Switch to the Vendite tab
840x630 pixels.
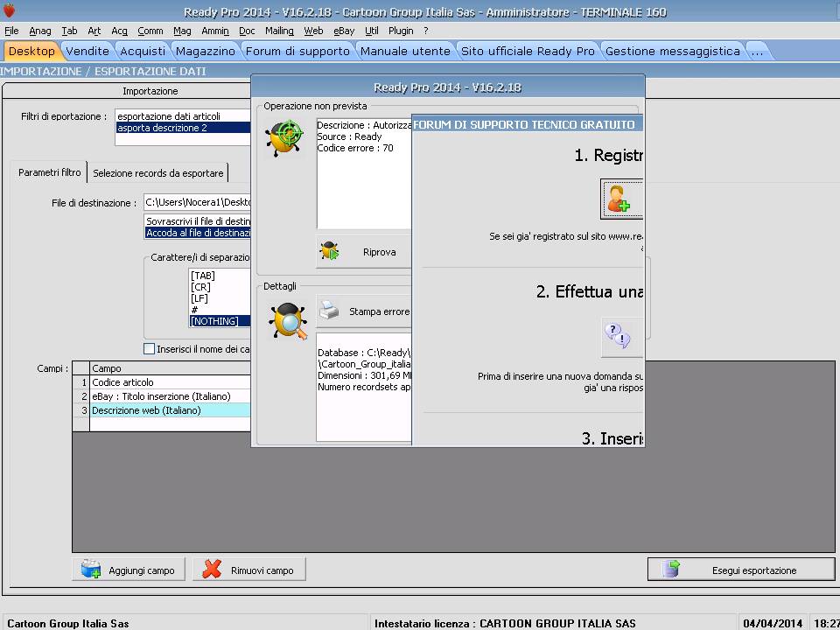[x=87, y=51]
